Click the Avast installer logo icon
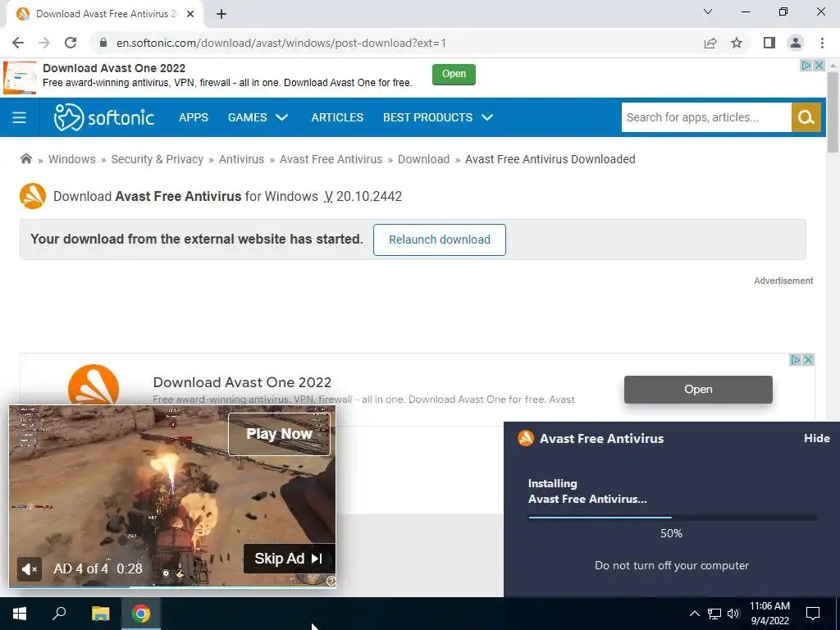840x630 pixels. tap(526, 438)
